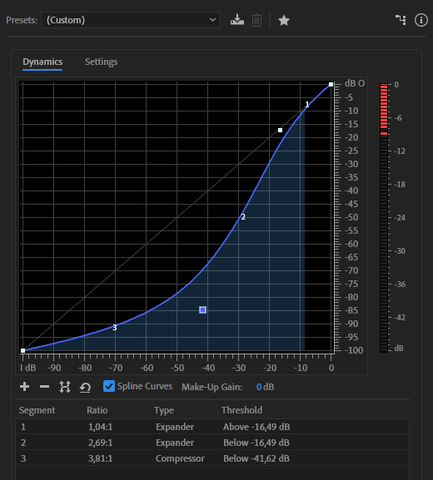Select segment 3 Compressor row
The height and width of the screenshot is (480, 433).
click(x=212, y=458)
